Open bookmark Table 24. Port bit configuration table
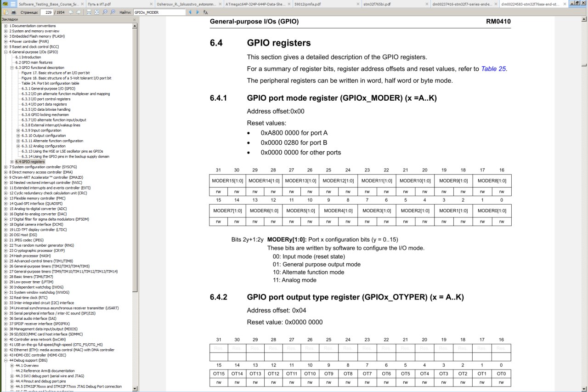The image size is (588, 392). (x=50, y=83)
